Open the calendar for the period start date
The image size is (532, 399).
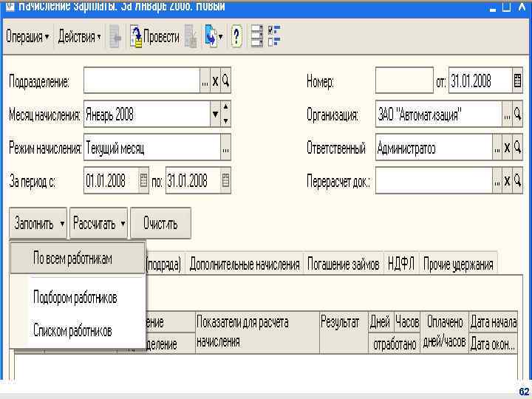(143, 180)
